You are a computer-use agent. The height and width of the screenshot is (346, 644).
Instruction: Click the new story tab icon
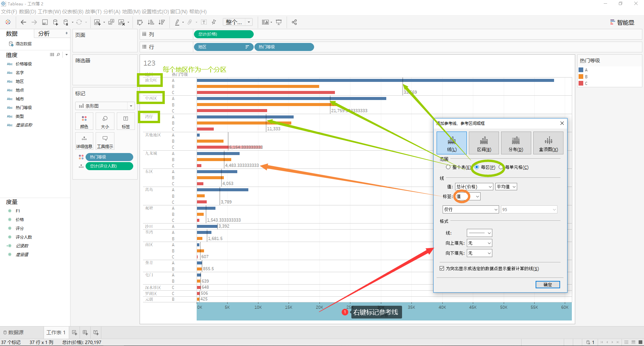(x=96, y=332)
